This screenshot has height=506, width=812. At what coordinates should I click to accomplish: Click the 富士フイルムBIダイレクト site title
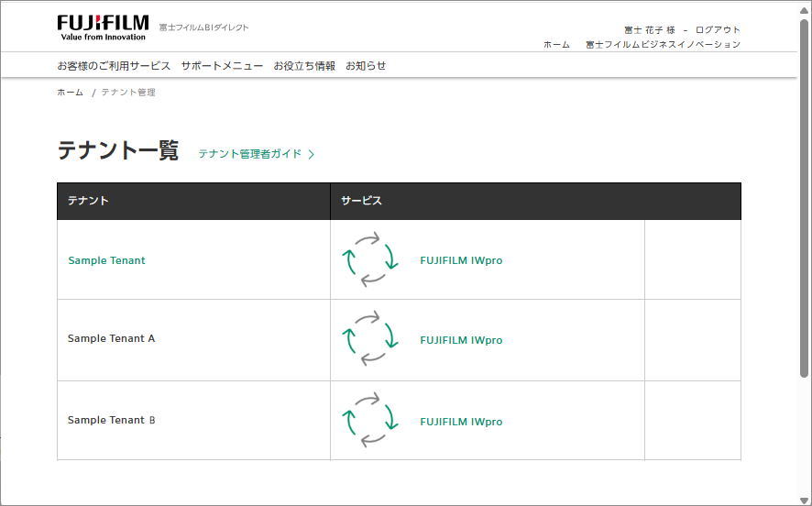[x=203, y=27]
